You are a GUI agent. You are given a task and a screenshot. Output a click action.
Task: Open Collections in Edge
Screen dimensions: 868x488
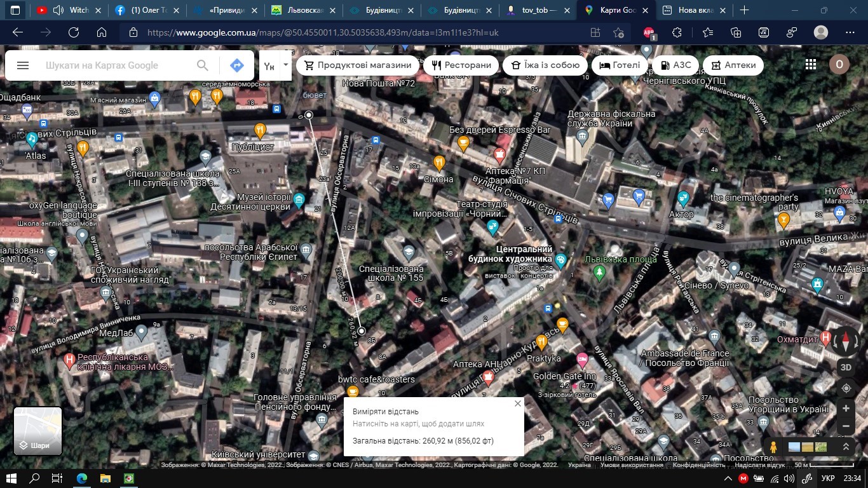(736, 32)
